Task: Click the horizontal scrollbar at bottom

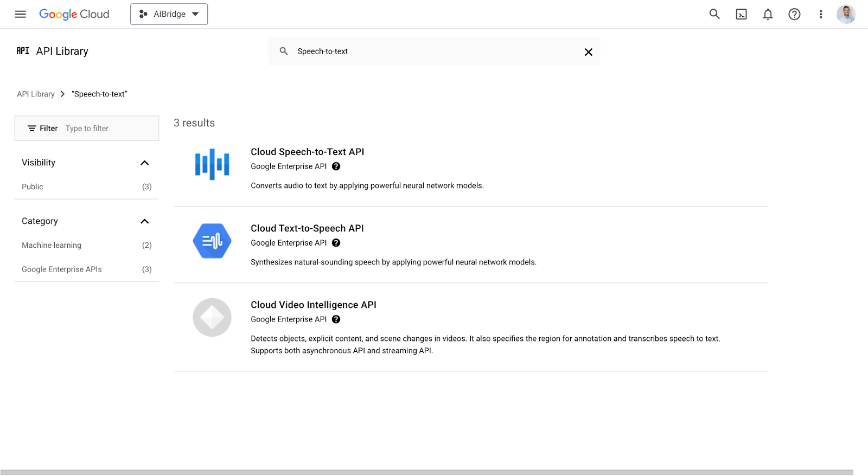Action: point(426,472)
